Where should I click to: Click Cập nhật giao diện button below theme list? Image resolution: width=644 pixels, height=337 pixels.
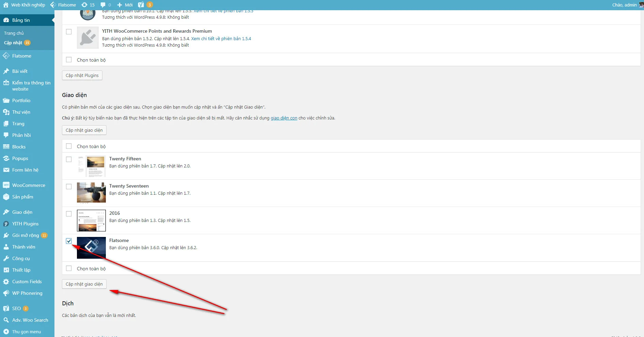click(x=84, y=284)
